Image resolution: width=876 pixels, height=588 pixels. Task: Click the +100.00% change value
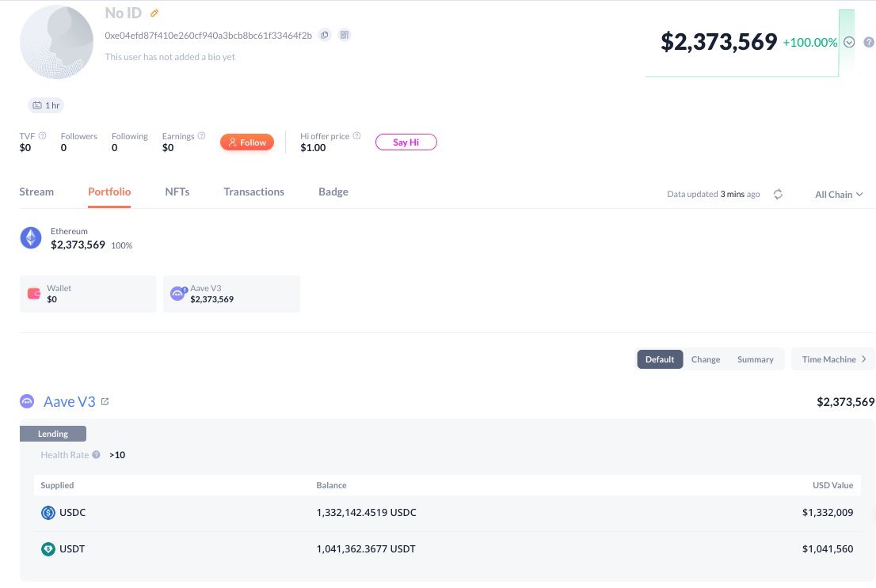(810, 43)
